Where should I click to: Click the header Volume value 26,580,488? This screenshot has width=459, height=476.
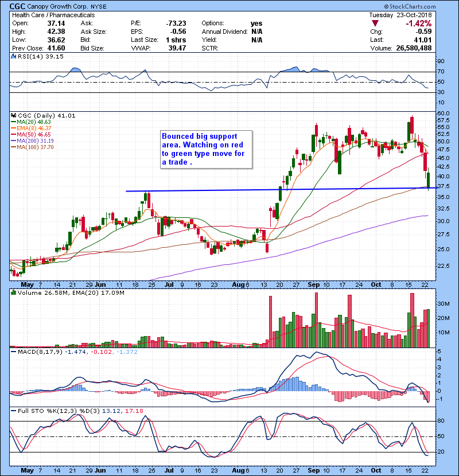(x=414, y=48)
